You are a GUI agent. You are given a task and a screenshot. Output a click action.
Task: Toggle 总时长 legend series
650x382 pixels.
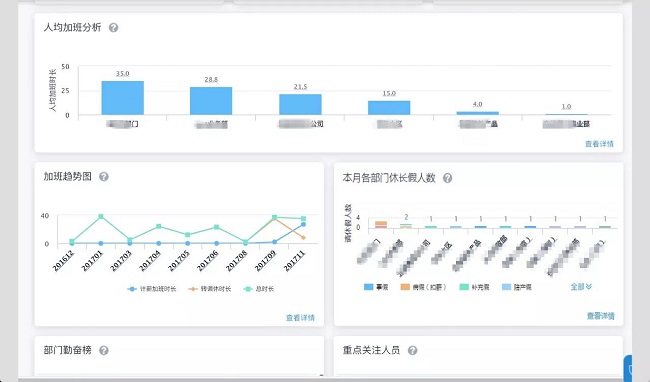click(x=259, y=289)
